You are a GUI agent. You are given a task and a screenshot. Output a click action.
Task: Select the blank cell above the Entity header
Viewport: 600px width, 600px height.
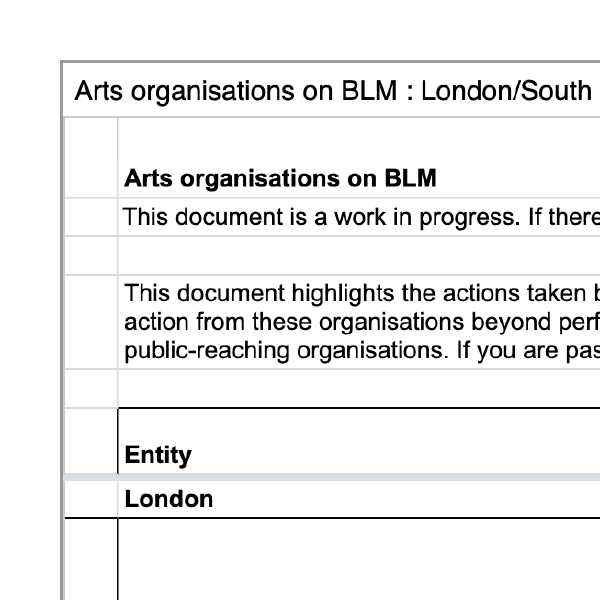(359, 388)
